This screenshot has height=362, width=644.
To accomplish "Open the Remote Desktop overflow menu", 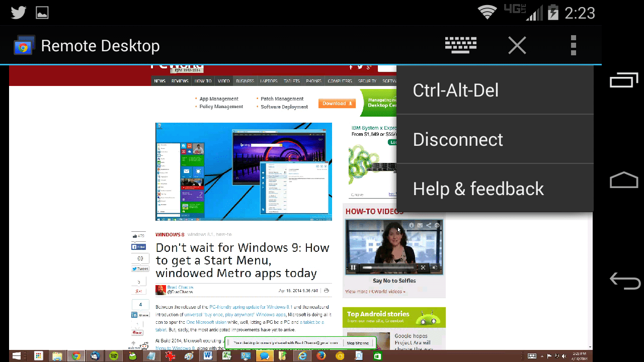I will click(573, 45).
